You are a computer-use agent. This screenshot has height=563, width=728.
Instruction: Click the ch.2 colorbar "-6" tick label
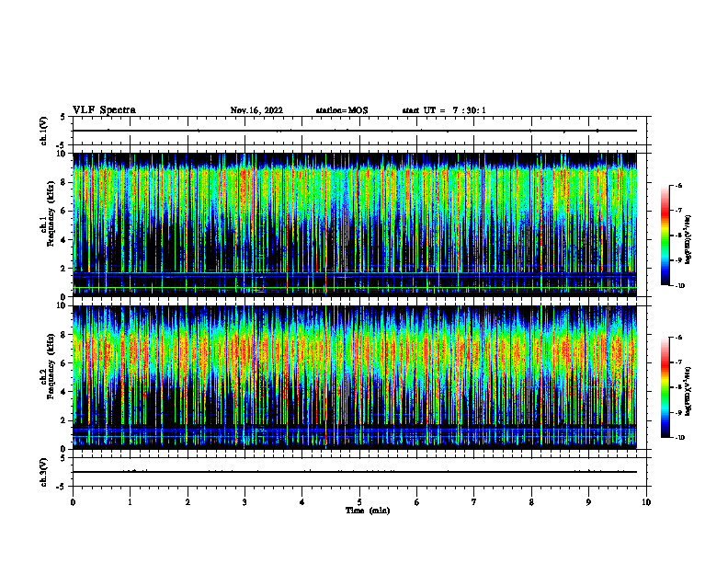point(678,338)
